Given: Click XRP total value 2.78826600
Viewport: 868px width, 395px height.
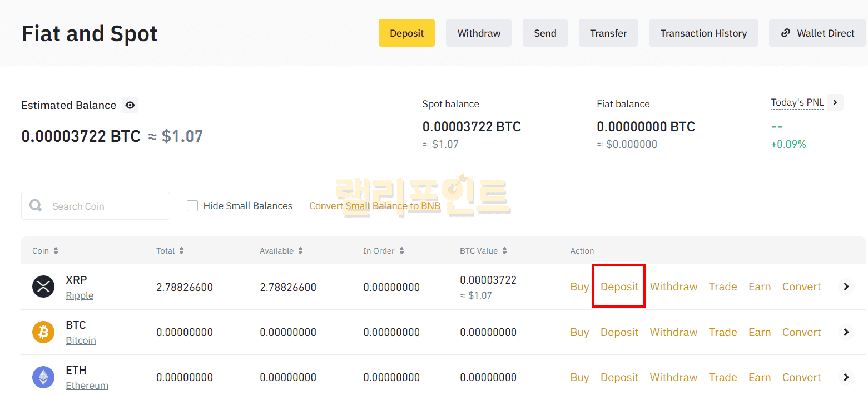Looking at the screenshot, I should point(185,287).
